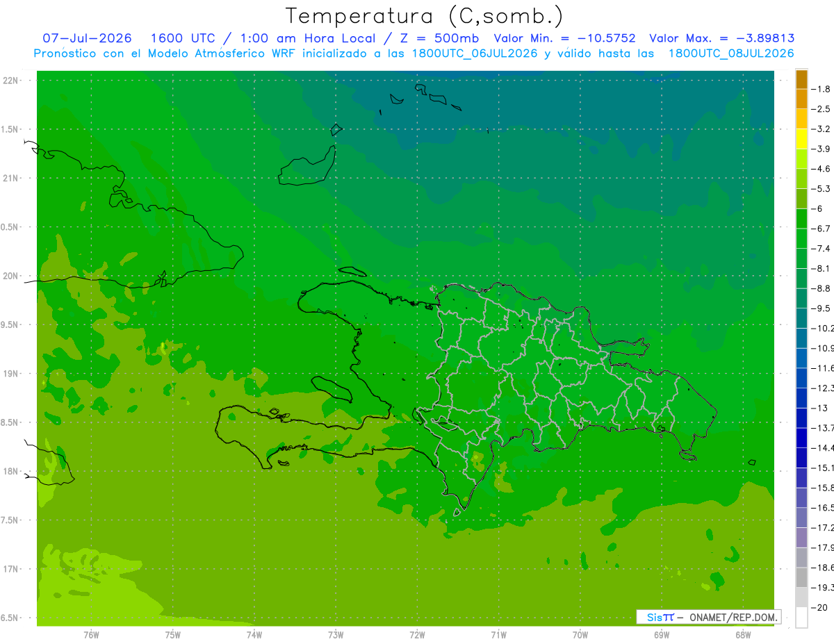The height and width of the screenshot is (644, 834).
Task: Pick the white swatch below -20
Action: 801,617
